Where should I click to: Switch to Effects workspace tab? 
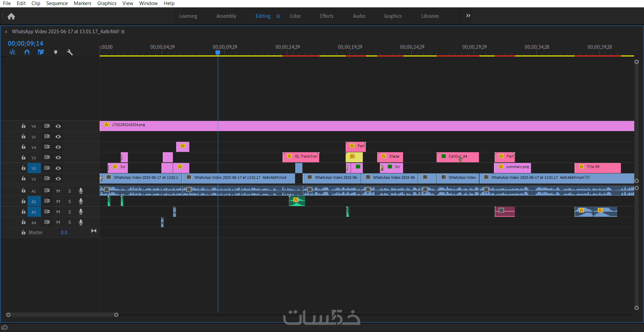pyautogui.click(x=327, y=16)
